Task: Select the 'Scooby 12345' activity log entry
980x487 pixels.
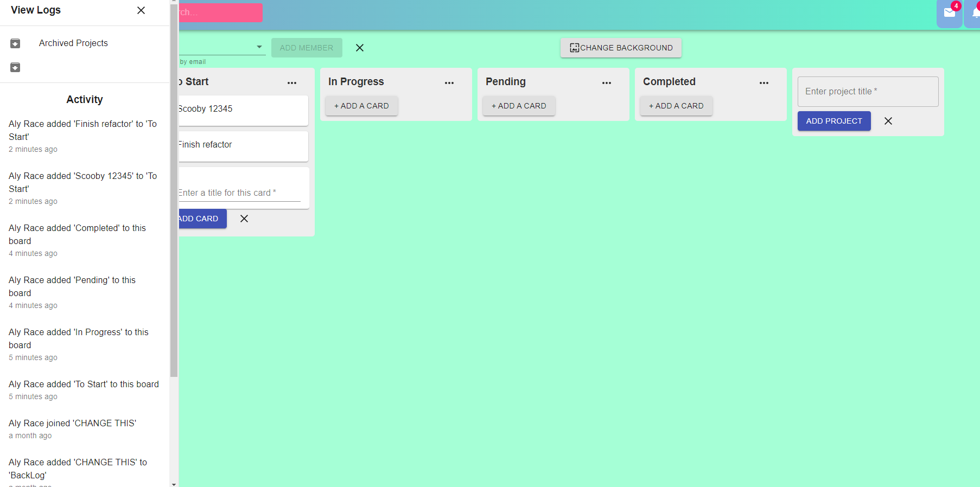Action: coord(84,188)
